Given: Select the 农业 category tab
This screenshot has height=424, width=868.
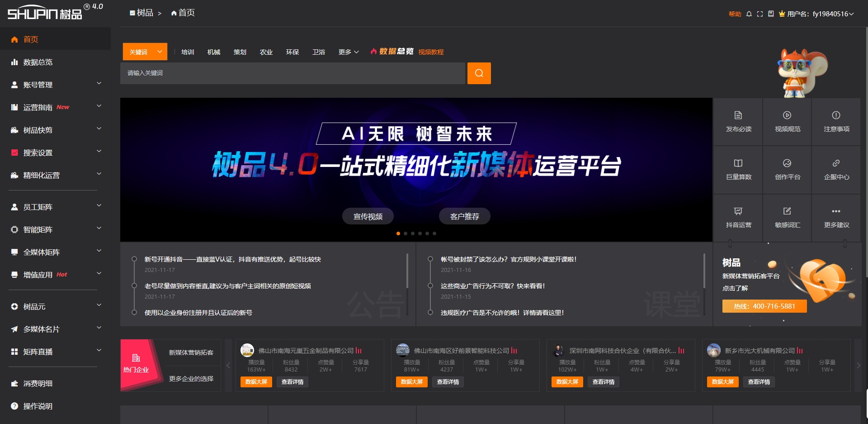Looking at the screenshot, I should (266, 52).
